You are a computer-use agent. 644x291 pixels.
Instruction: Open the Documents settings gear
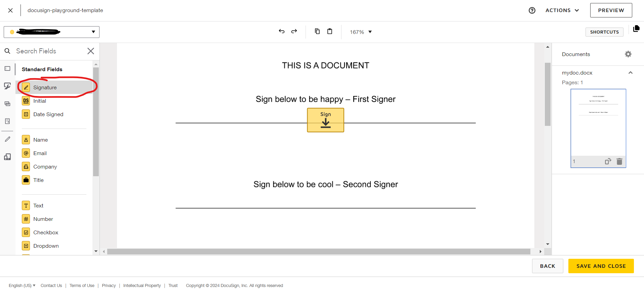pos(628,54)
